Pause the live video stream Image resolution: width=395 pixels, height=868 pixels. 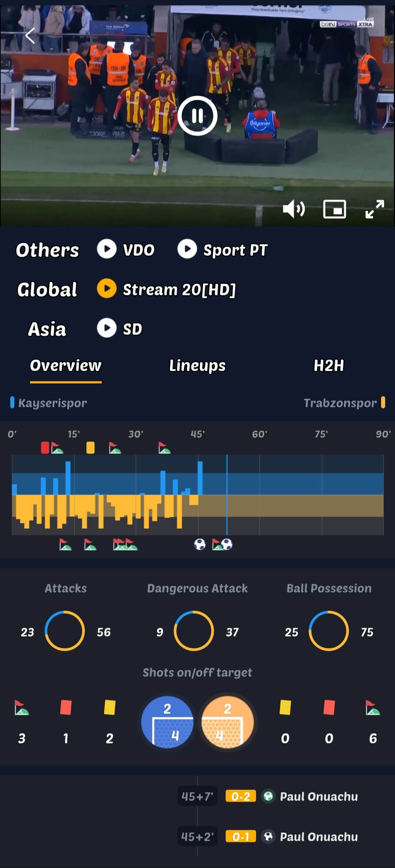pos(197,116)
